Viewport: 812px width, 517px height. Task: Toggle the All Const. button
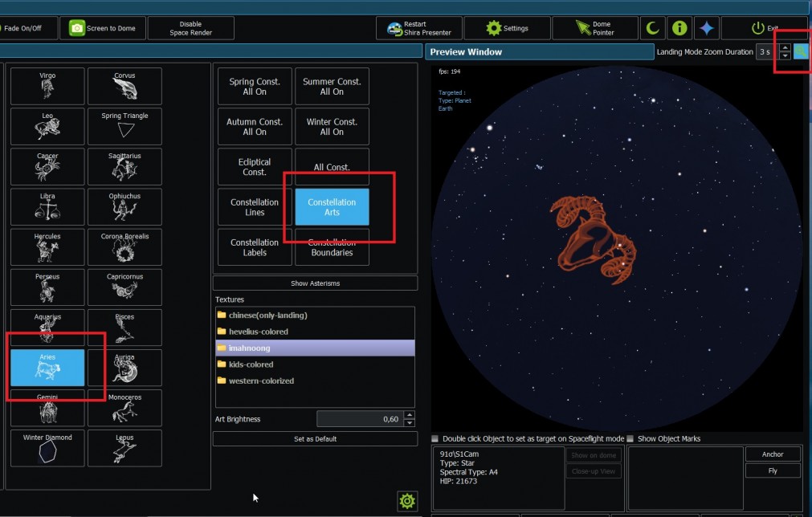332,167
